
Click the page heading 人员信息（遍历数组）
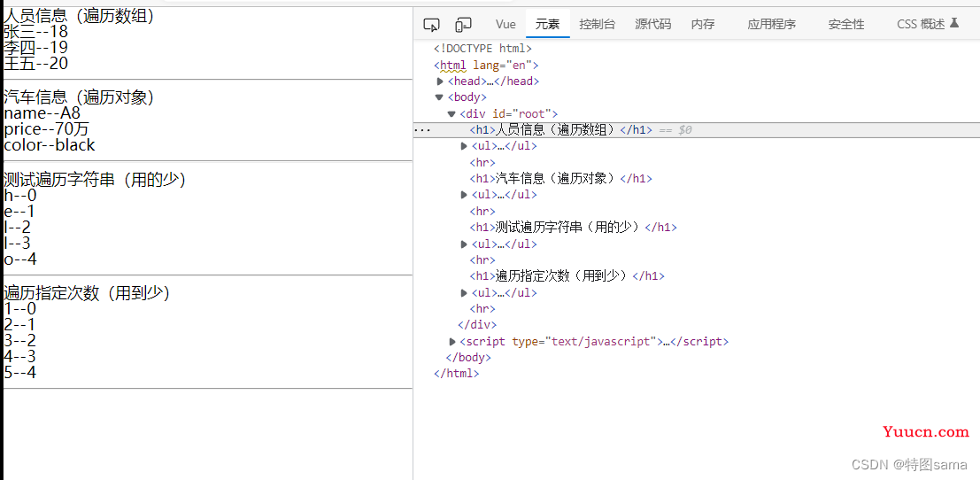click(79, 16)
